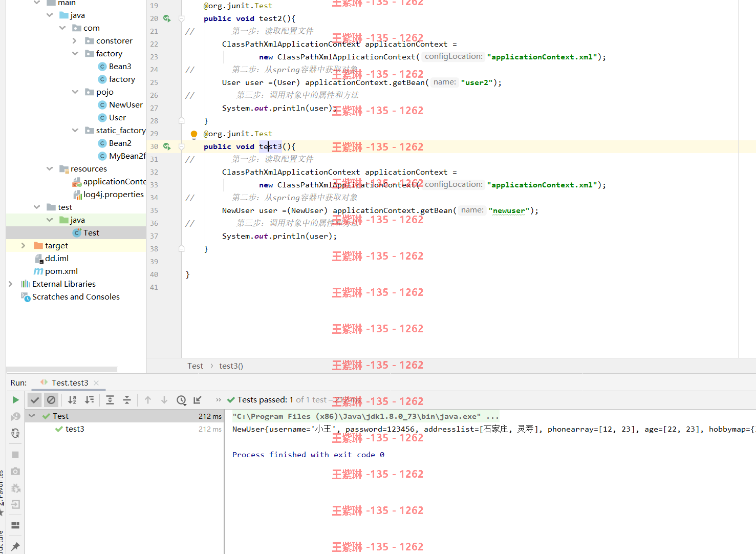Click the export test results icon
Viewport: 756px width, 554px height.
pos(198,400)
